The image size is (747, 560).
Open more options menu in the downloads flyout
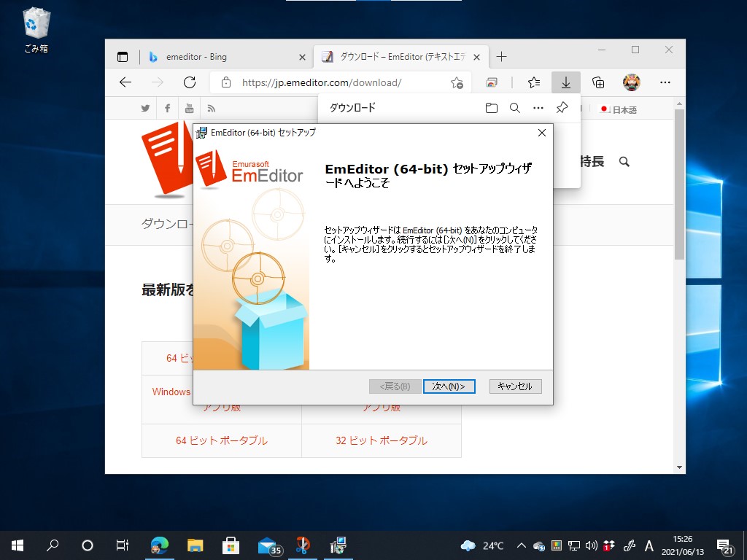pos(538,107)
